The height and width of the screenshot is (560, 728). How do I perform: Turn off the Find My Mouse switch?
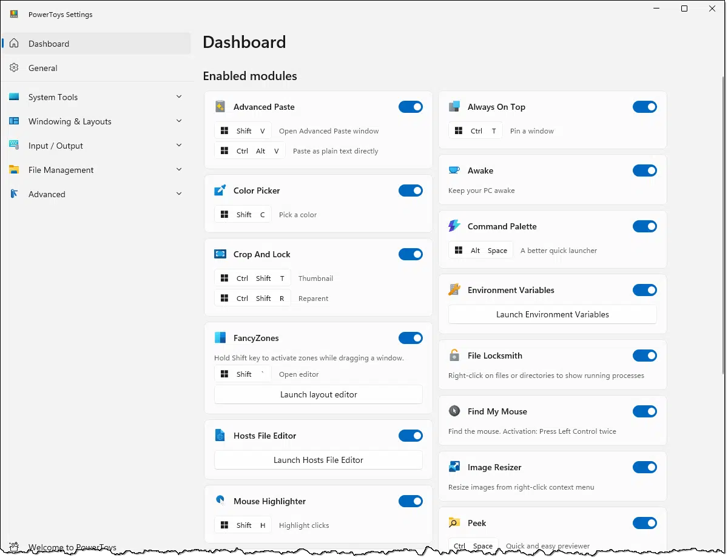point(645,411)
